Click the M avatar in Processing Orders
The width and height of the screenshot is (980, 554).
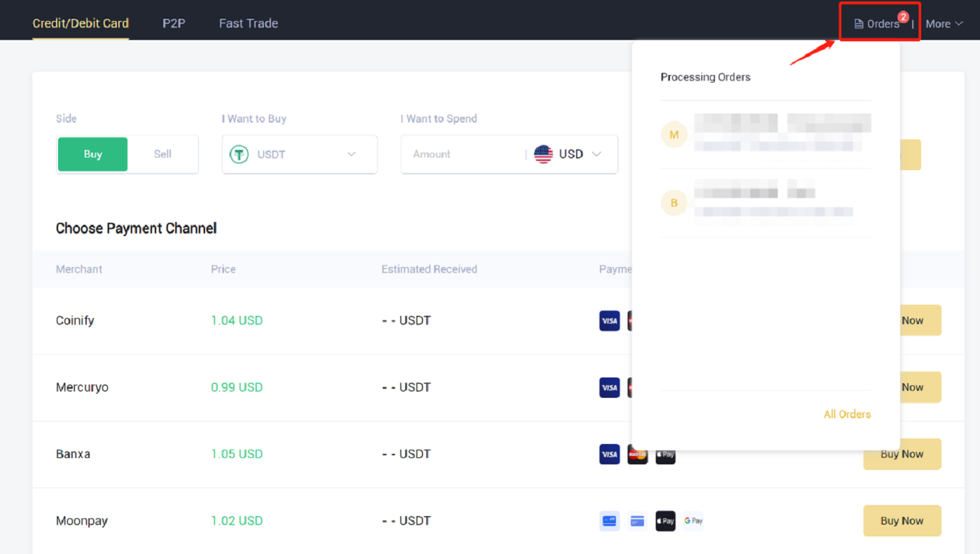(x=674, y=134)
